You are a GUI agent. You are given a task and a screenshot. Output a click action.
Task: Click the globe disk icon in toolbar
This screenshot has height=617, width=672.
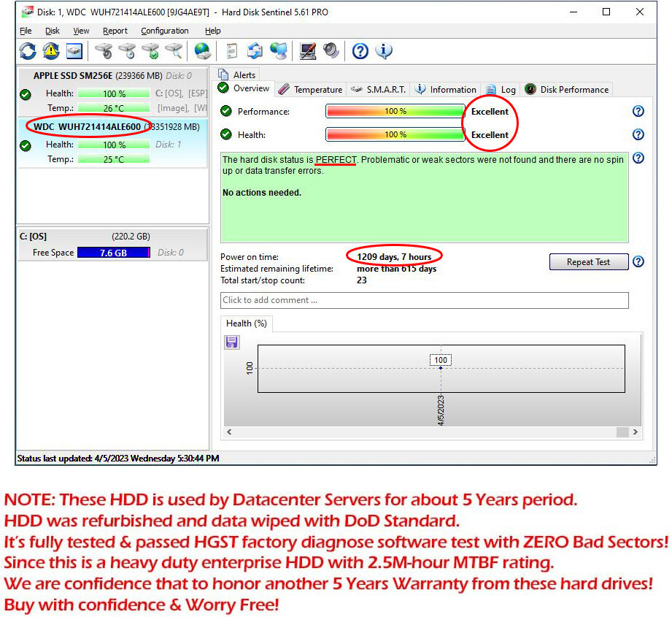tap(202, 50)
